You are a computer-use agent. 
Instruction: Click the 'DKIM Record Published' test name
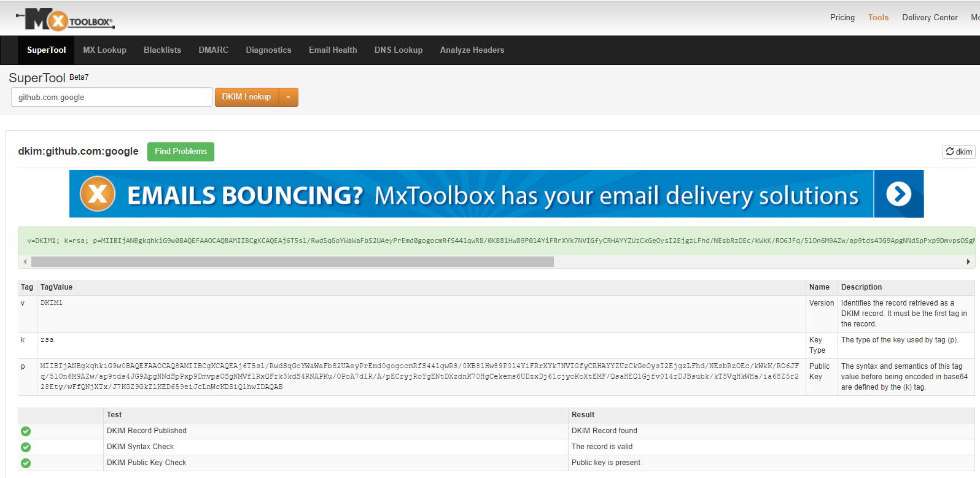click(x=146, y=431)
